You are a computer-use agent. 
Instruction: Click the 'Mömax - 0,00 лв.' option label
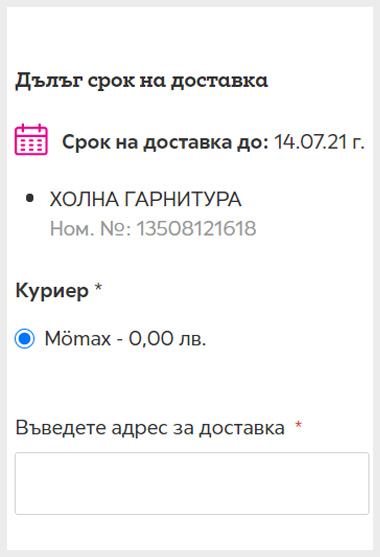[125, 338]
